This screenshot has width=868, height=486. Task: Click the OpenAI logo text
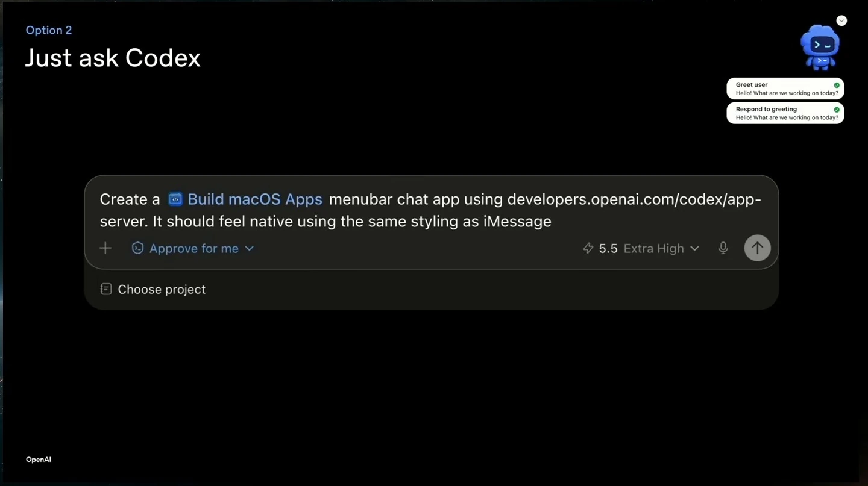(x=39, y=460)
